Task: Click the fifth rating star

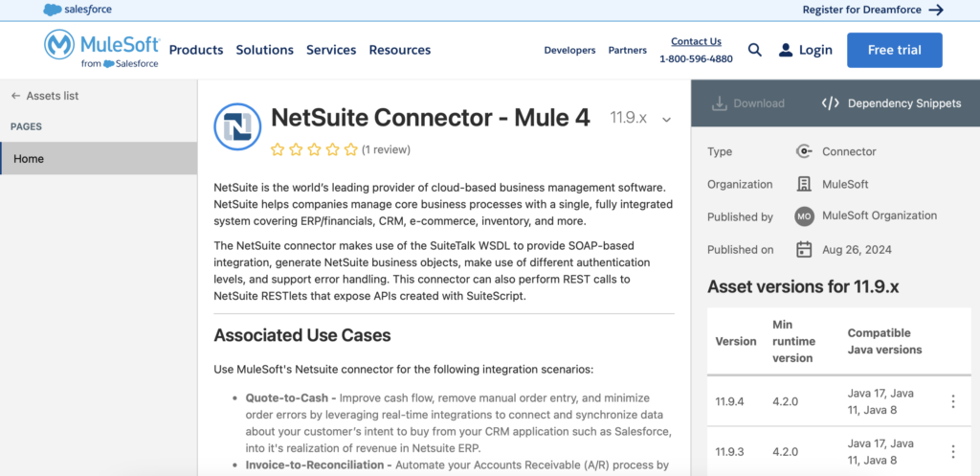Action: 350,149
